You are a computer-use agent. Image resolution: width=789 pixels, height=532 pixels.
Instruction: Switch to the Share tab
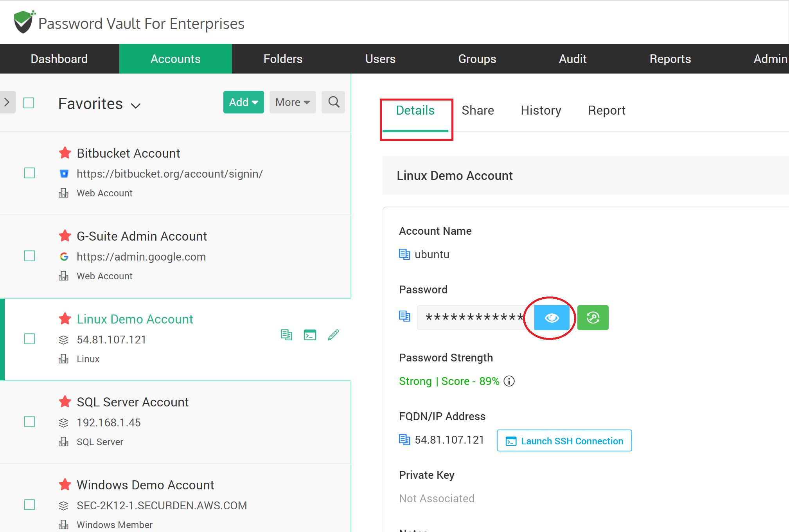[478, 110]
